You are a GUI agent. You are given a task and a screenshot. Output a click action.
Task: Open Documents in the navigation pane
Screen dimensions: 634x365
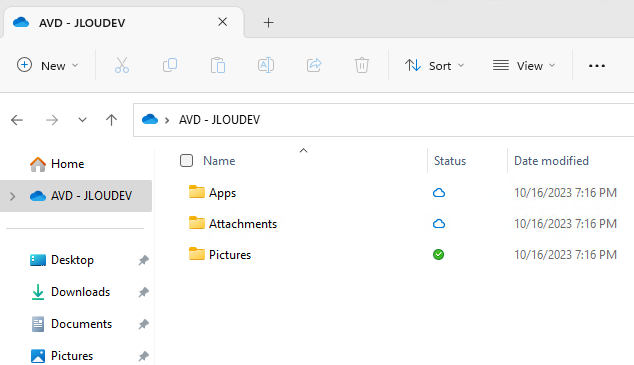[81, 324]
